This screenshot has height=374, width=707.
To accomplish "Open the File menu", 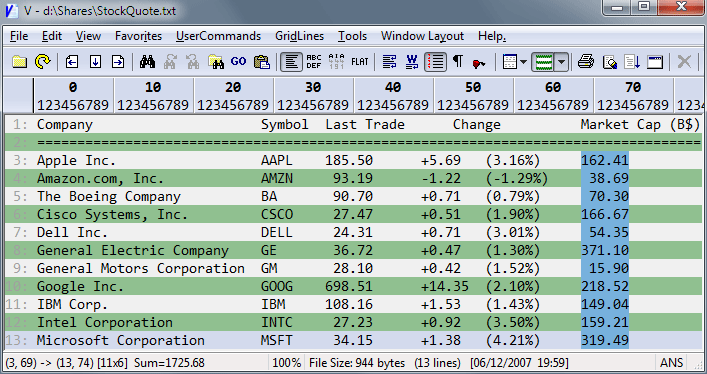I will coord(19,36).
